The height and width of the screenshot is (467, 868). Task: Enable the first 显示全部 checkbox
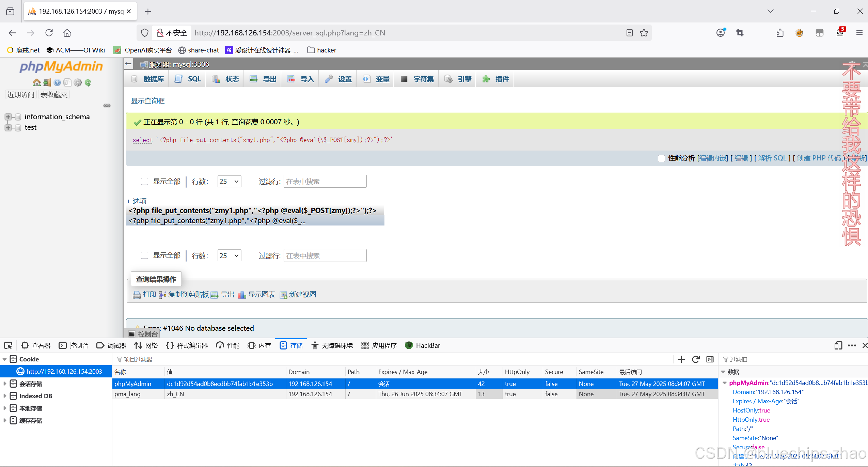(x=145, y=181)
